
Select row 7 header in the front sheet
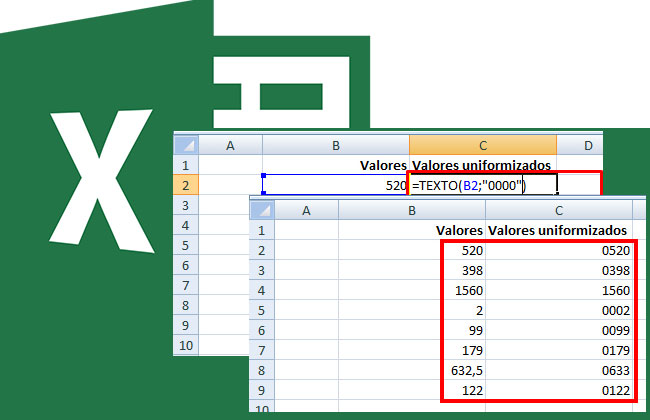pos(262,350)
